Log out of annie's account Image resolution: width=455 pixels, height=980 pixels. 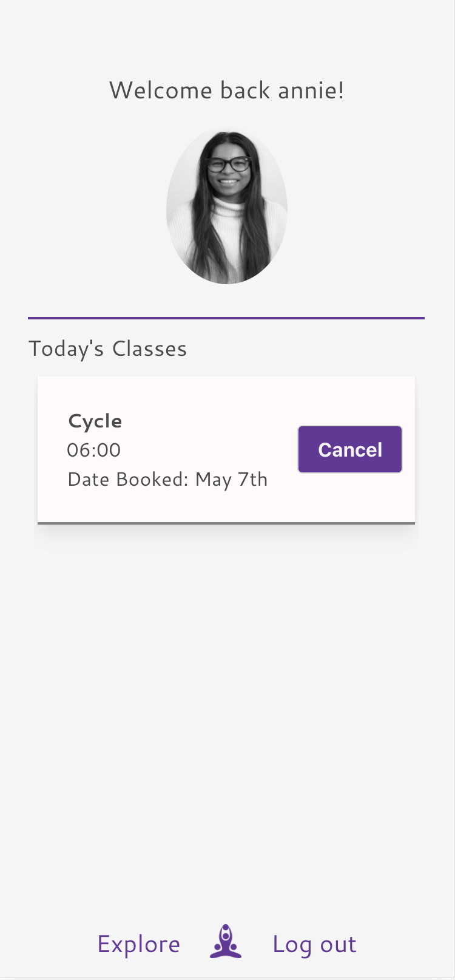point(314,943)
